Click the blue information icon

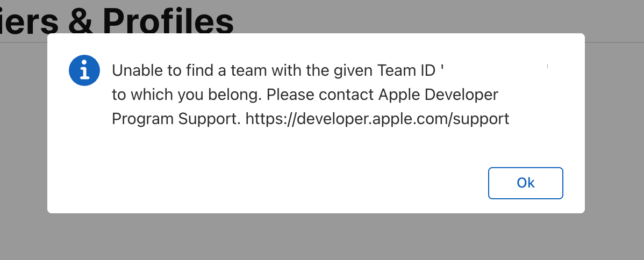(84, 70)
